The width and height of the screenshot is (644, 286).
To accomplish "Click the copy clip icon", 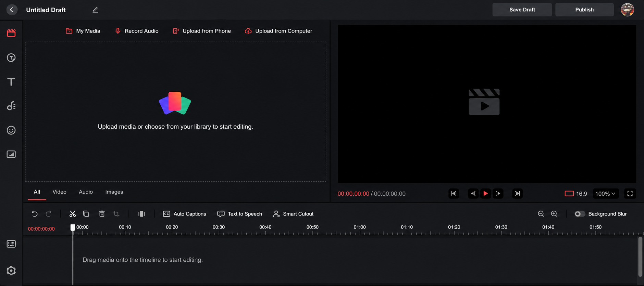I will click(86, 214).
